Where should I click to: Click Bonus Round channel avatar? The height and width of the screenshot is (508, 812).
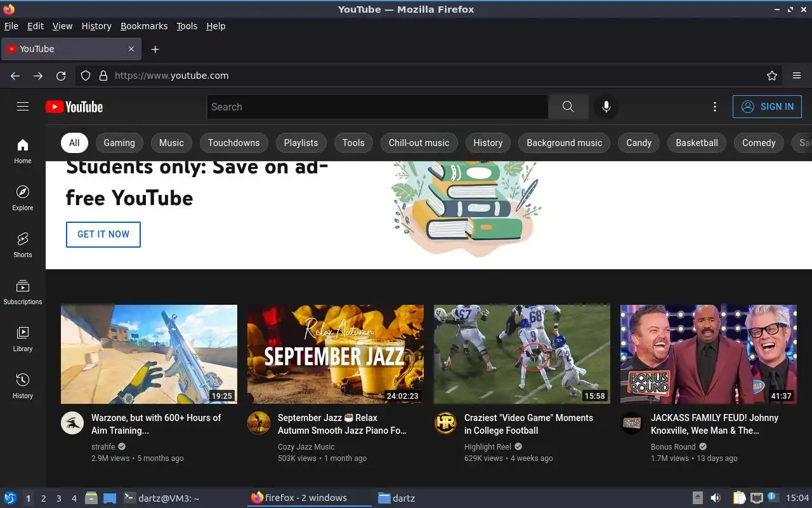[x=632, y=423]
